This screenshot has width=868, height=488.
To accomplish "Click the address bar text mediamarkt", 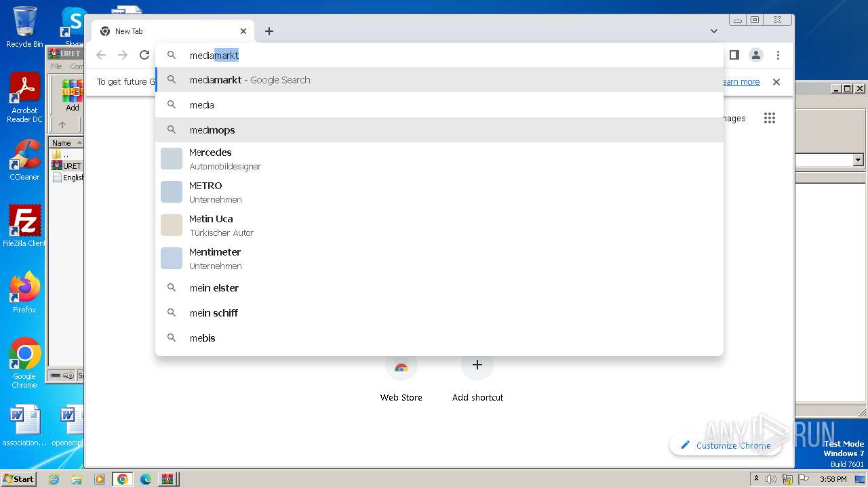I will point(214,56).
